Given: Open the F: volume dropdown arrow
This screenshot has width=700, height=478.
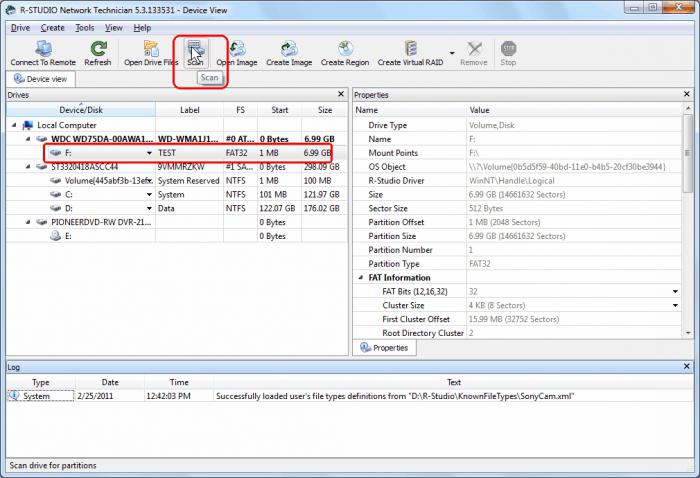Looking at the screenshot, I should [149, 153].
